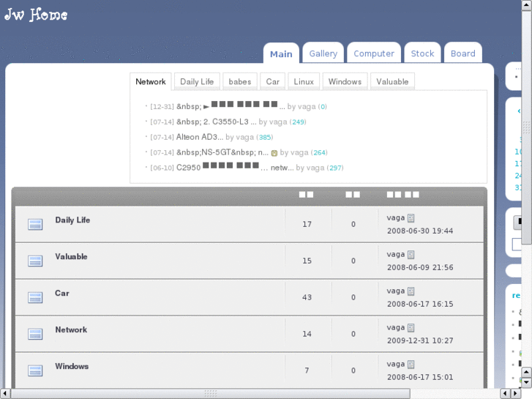Image resolution: width=532 pixels, height=399 pixels.
Task: Select the Daily Life sub-tab
Action: pyautogui.click(x=197, y=81)
